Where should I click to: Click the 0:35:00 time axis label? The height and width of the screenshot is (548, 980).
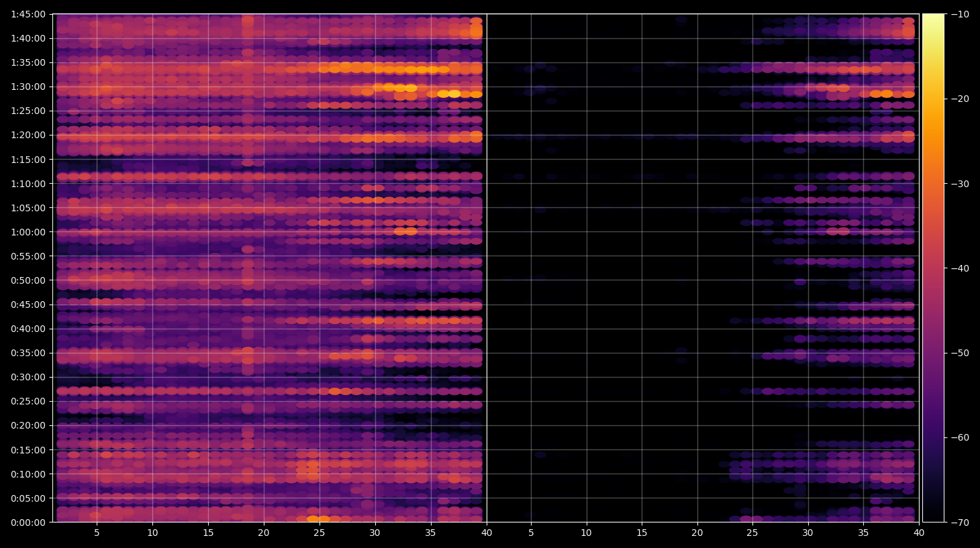tap(28, 353)
